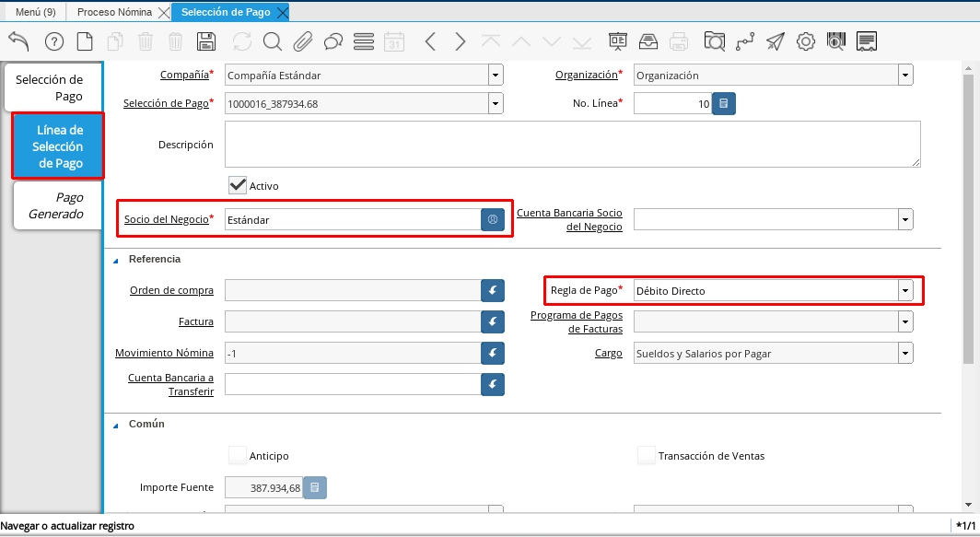
Task: Open product info with the barcode magnifier icon
Action: tap(835, 41)
